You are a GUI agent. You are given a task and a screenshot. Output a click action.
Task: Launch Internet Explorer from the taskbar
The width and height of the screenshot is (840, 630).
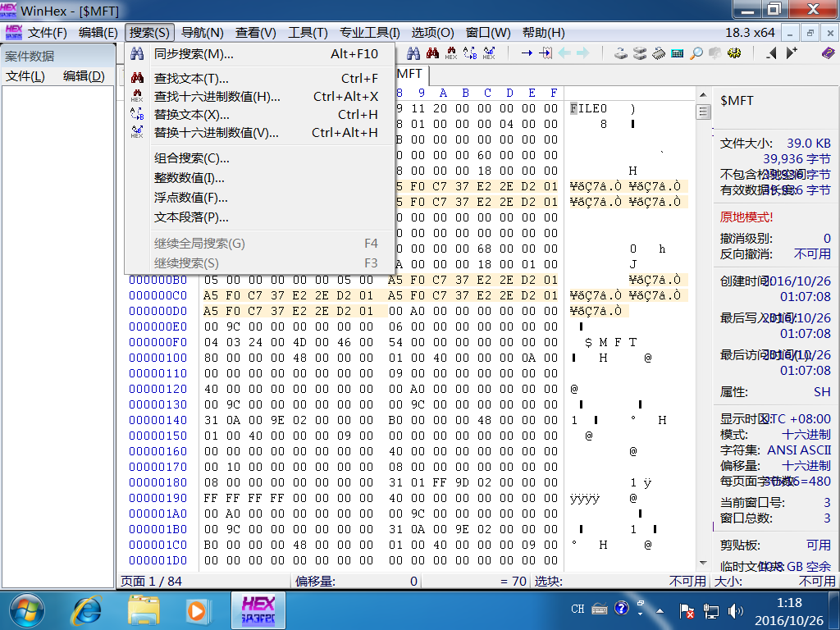click(x=87, y=610)
